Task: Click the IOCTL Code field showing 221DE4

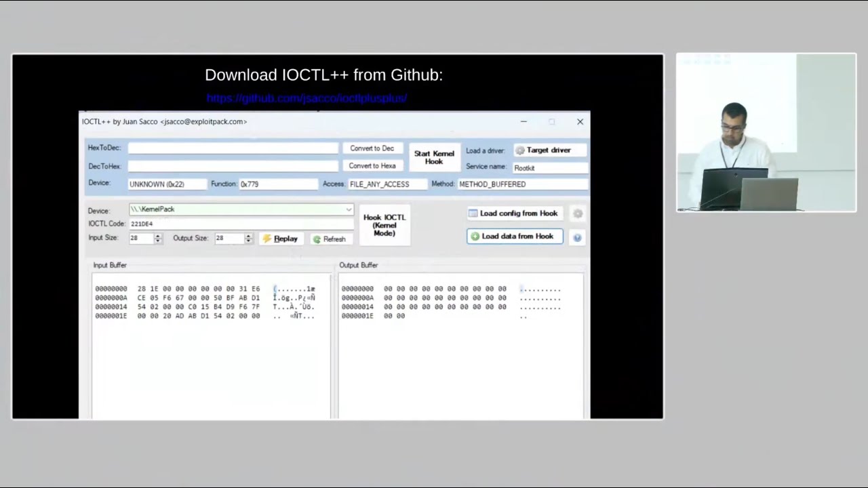Action: 241,224
